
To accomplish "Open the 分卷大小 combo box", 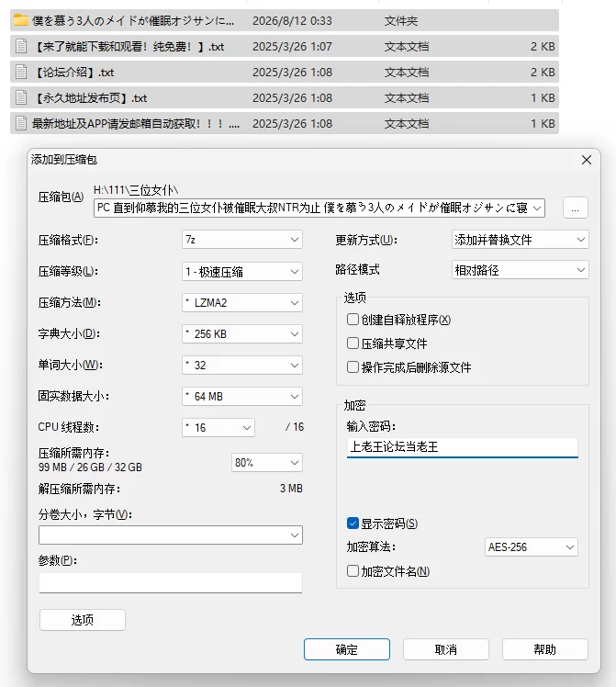I will coord(171,535).
